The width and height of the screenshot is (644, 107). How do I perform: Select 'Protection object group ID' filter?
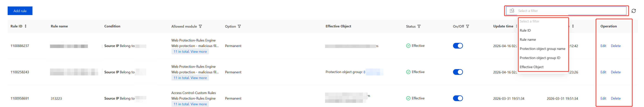click(x=540, y=58)
